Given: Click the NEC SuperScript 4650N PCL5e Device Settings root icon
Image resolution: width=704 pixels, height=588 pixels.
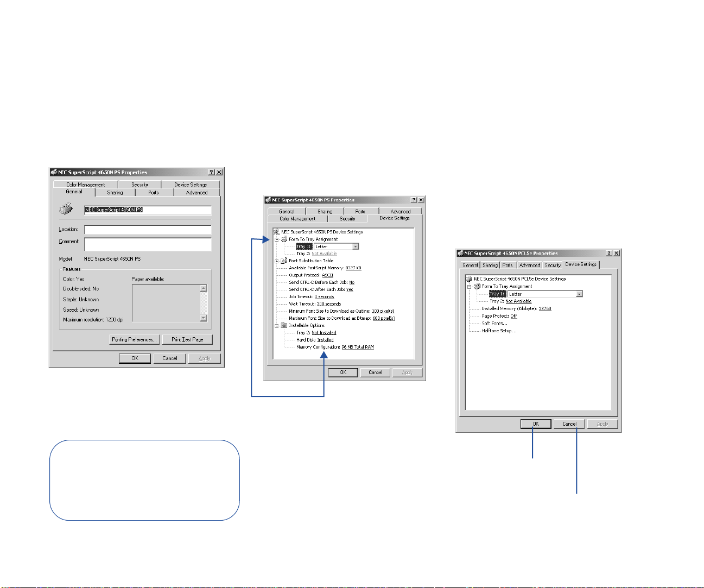Looking at the screenshot, I should (470, 279).
